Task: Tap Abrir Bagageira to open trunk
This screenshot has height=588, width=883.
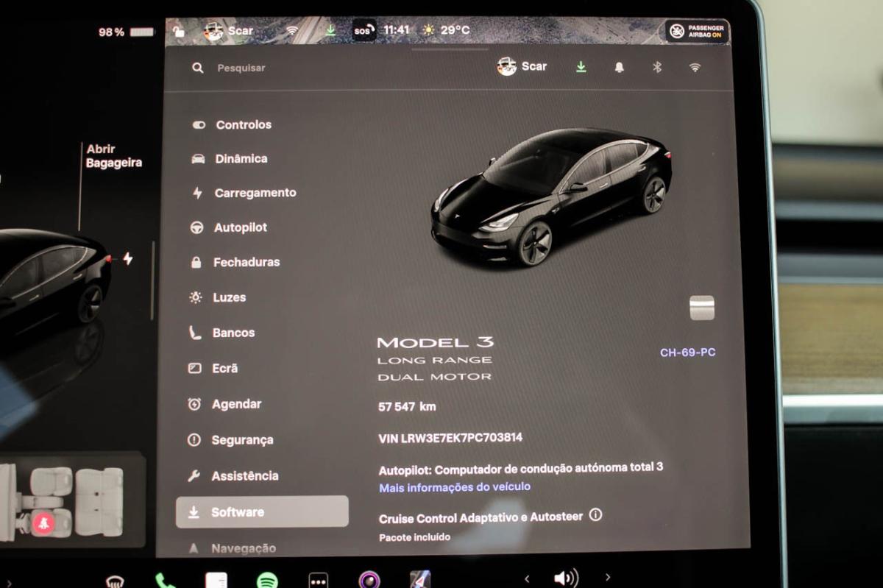Action: [113, 156]
